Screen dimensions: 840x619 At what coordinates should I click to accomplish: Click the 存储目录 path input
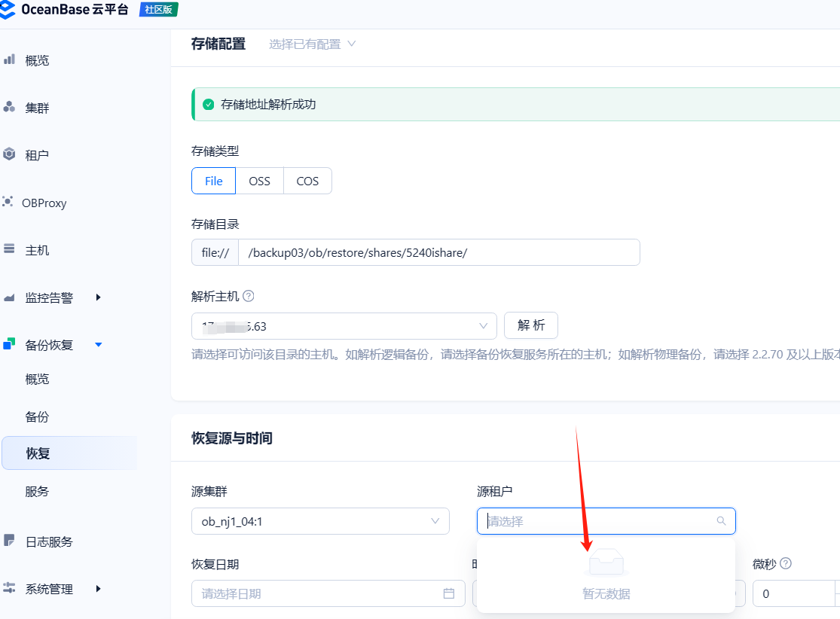(438, 252)
